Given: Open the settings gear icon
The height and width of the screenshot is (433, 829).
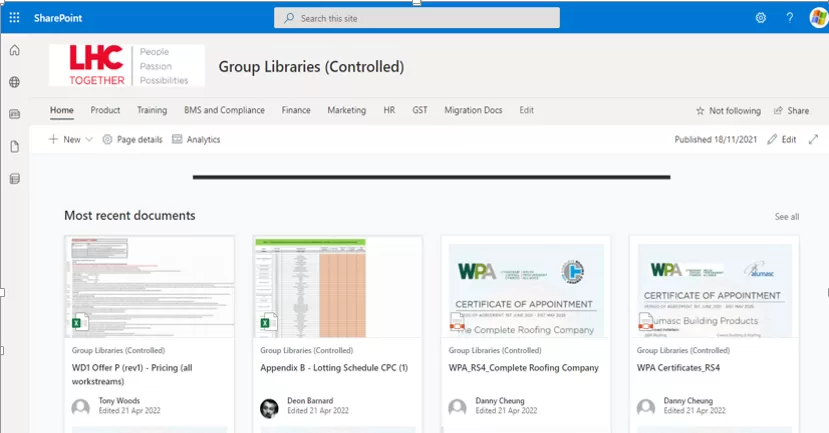Looking at the screenshot, I should pos(761,18).
